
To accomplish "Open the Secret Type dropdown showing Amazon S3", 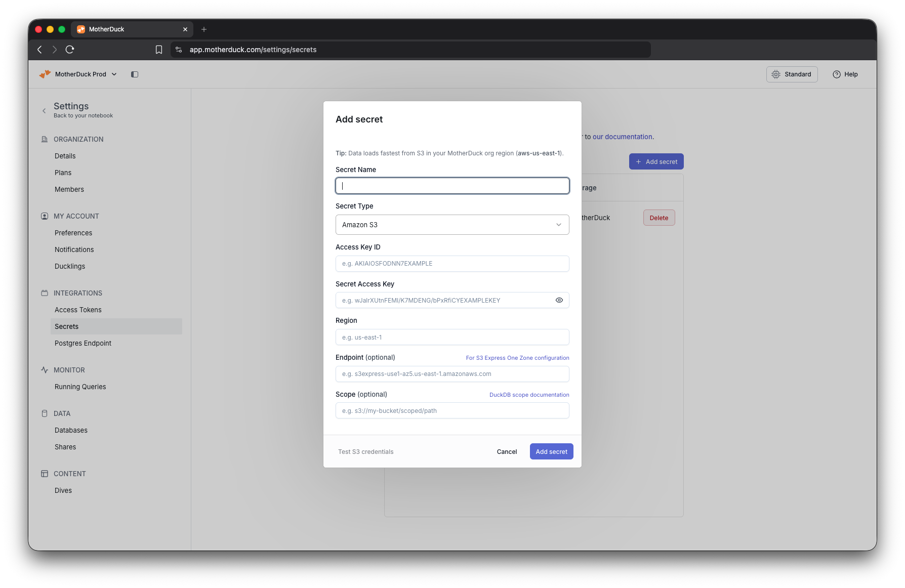I will 452,225.
